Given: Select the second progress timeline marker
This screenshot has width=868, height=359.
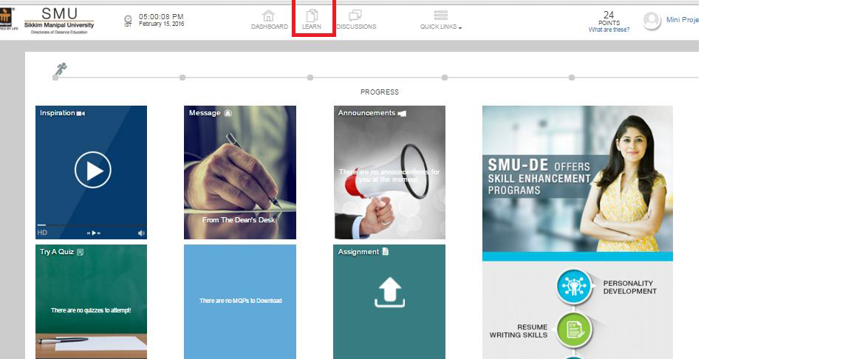Looking at the screenshot, I should click(182, 77).
